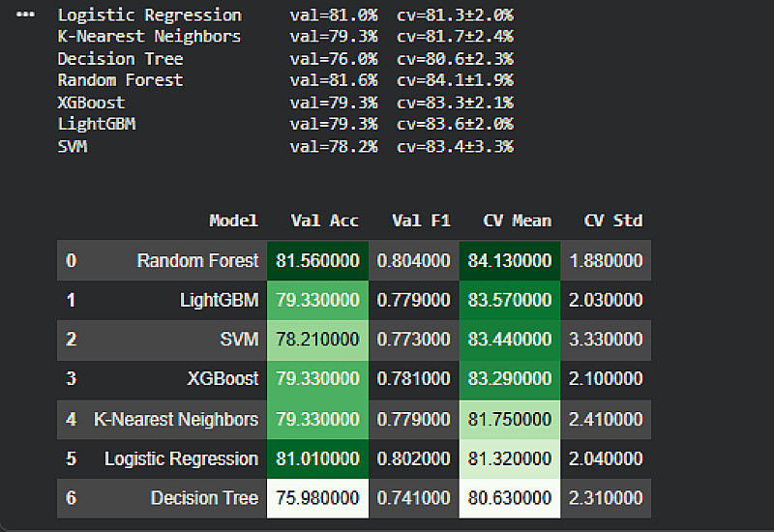774x532 pixels.
Task: Click the 2.030000 CV Std cell
Action: coord(606,300)
